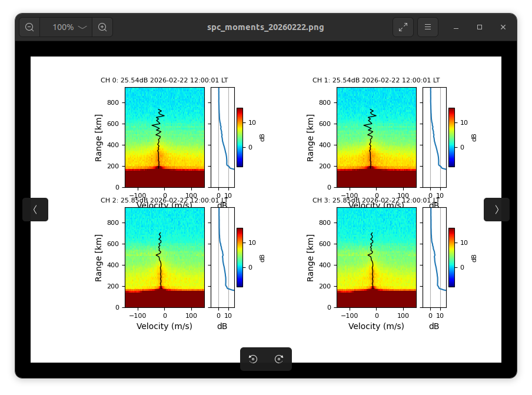
Task: Click the CH 3 spectrum heatmap
Action: (x=377, y=257)
